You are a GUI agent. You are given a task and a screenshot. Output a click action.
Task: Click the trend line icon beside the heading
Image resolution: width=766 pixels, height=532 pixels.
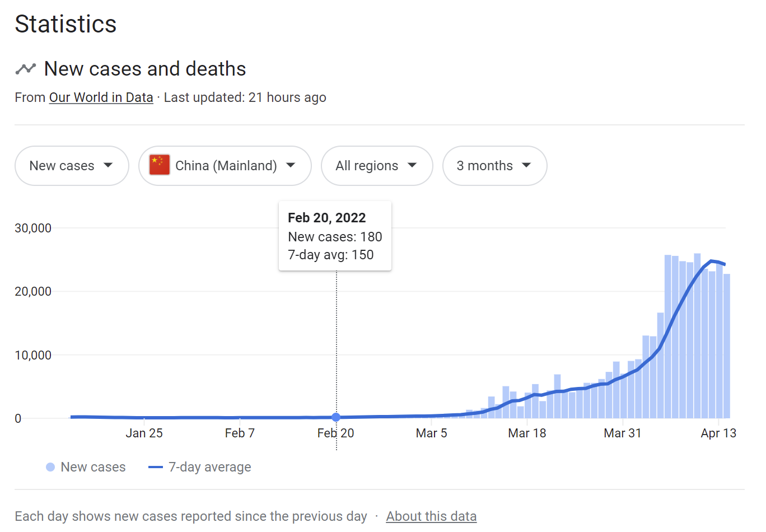tap(25, 69)
